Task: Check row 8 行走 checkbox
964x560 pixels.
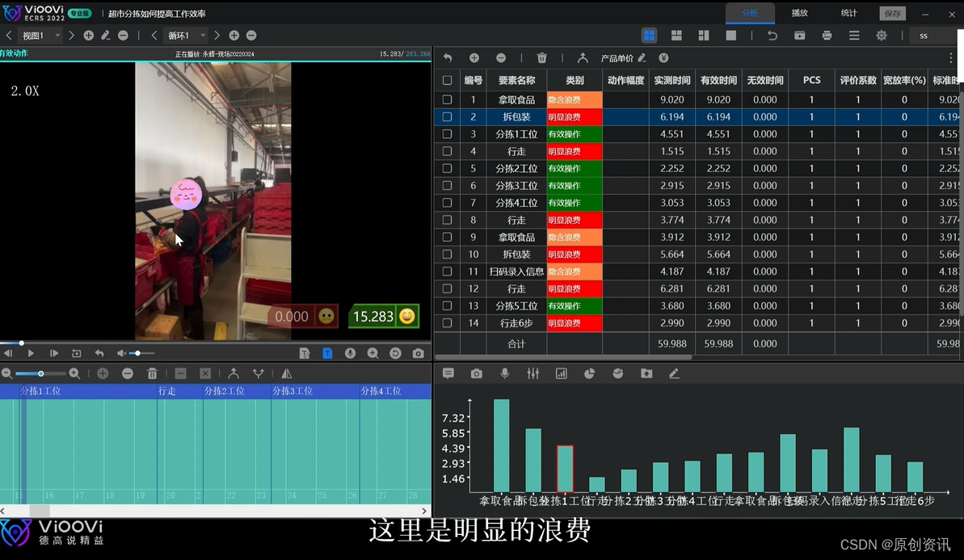Action: pyautogui.click(x=448, y=220)
